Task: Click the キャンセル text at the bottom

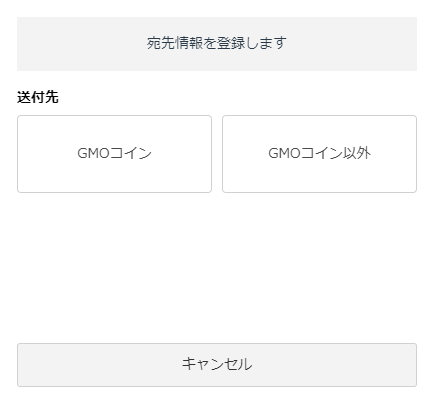Action: tap(217, 364)
